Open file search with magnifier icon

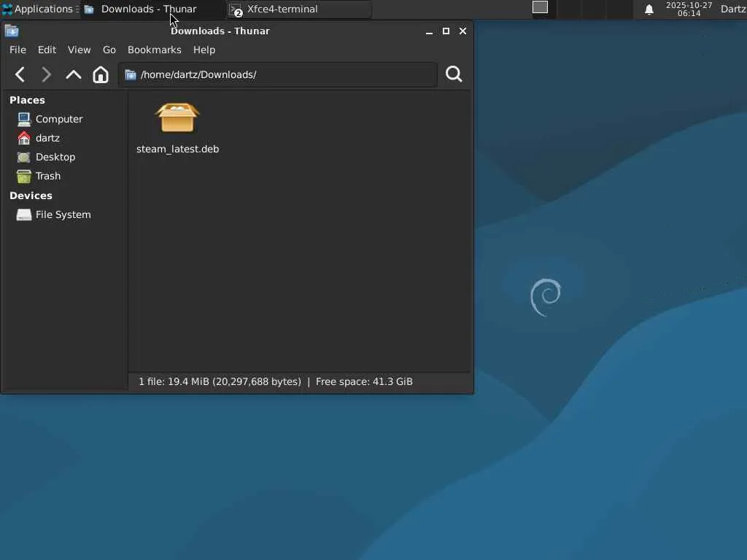point(454,74)
